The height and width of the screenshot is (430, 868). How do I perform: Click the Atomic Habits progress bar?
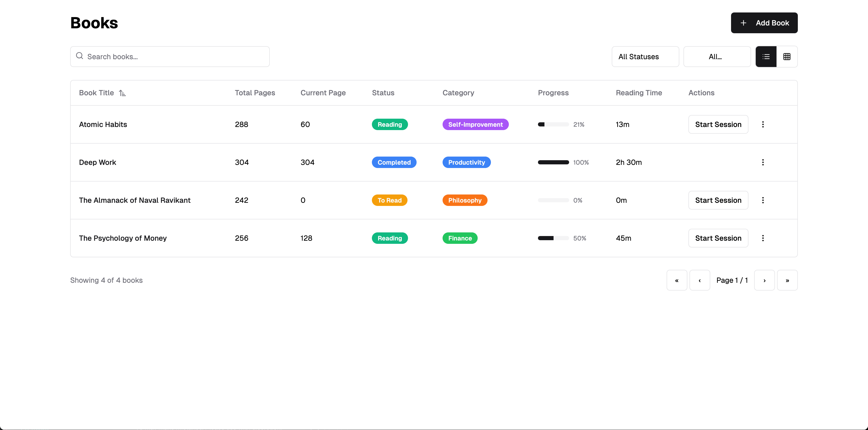[553, 124]
